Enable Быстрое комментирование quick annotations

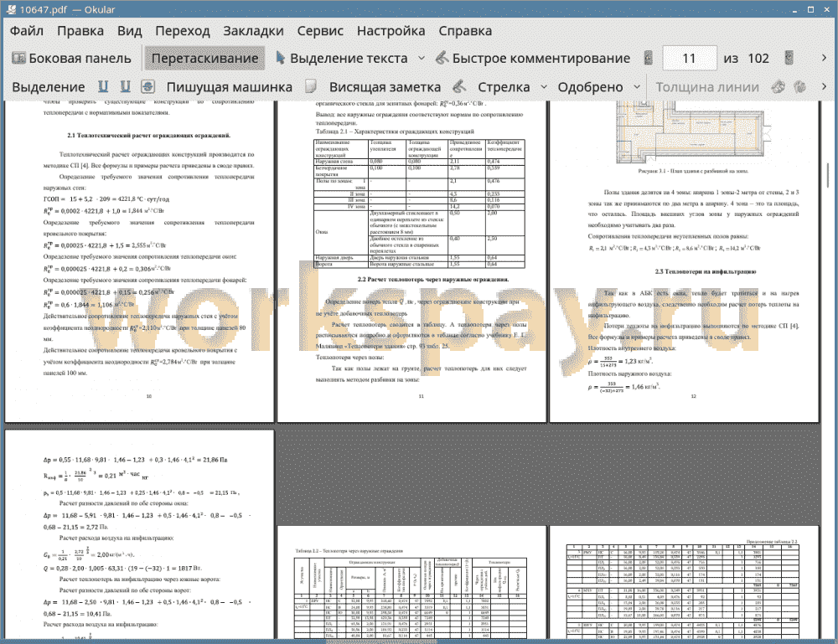coord(532,59)
